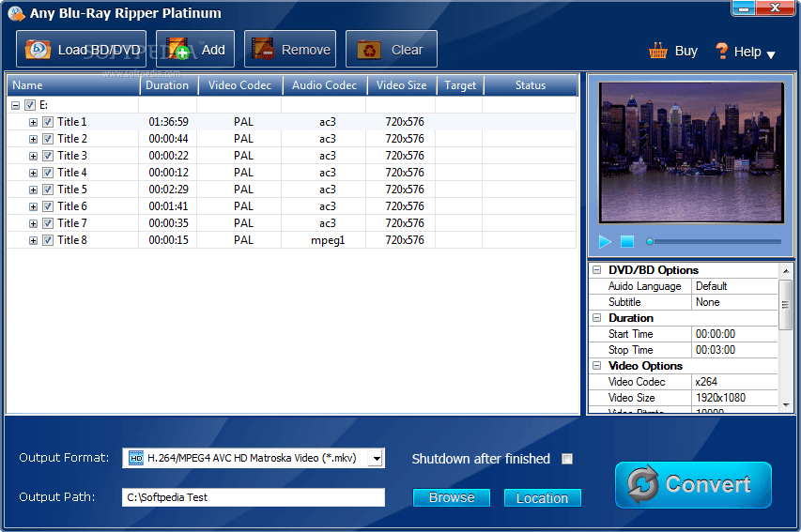Click the Convert circular arrows icon
Viewport: 801px width, 532px height.
(642, 483)
